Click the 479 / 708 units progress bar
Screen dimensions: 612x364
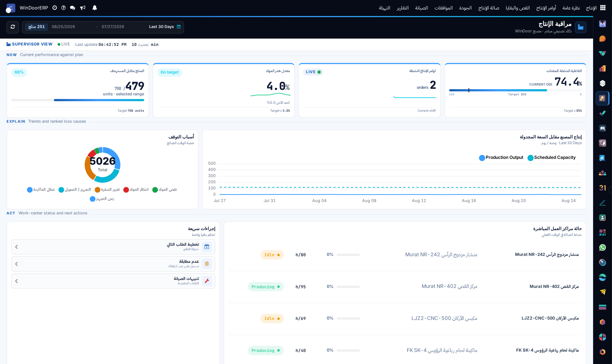click(78, 100)
